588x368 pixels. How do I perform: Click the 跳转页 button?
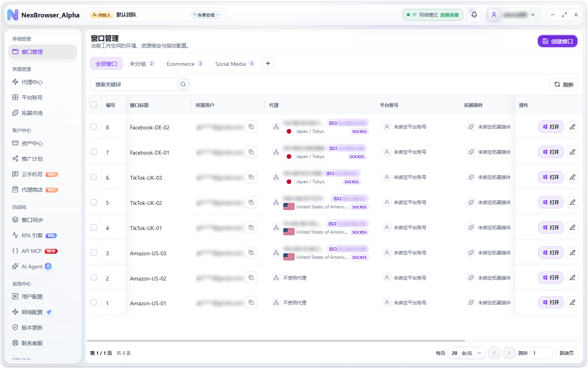coord(567,353)
